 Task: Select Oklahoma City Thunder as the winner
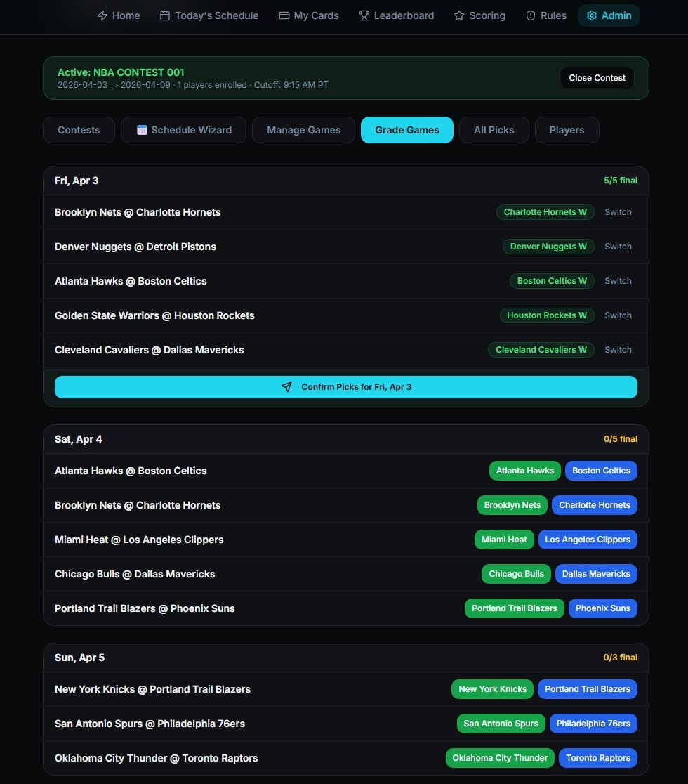coord(500,758)
